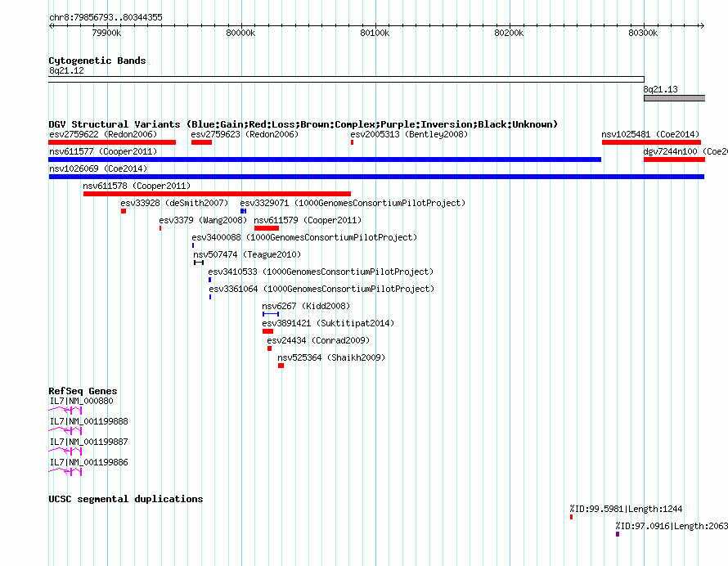This screenshot has width=728, height=566.
Task: Open the esv3379 (Wang2008) label
Action: [203, 220]
